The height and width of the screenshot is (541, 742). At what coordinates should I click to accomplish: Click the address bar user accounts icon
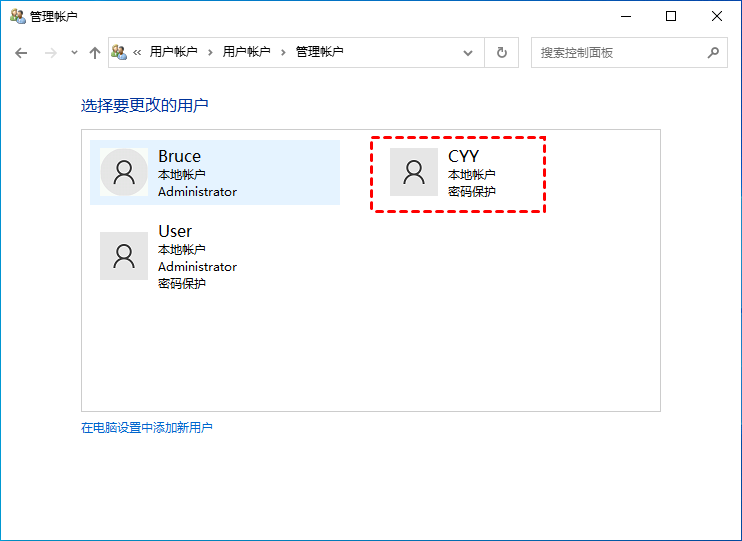[x=120, y=53]
